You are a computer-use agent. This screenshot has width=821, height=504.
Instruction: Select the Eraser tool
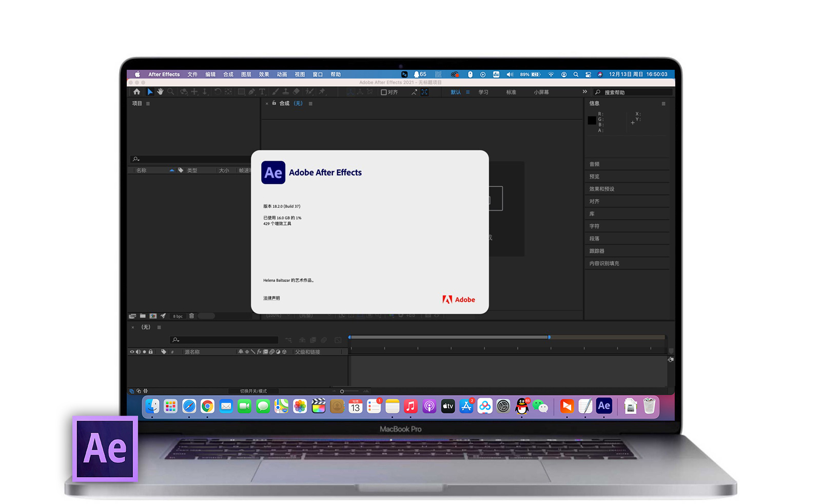296,92
